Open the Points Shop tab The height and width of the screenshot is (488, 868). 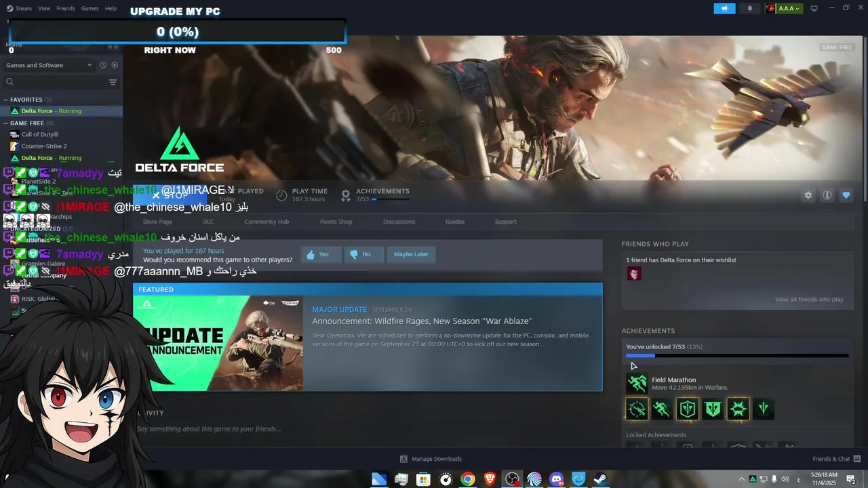pyautogui.click(x=336, y=222)
